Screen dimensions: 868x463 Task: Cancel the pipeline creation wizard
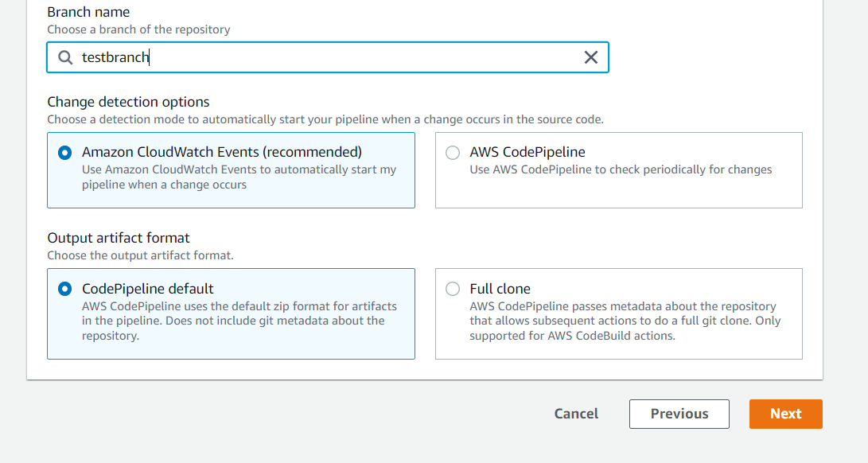(576, 414)
